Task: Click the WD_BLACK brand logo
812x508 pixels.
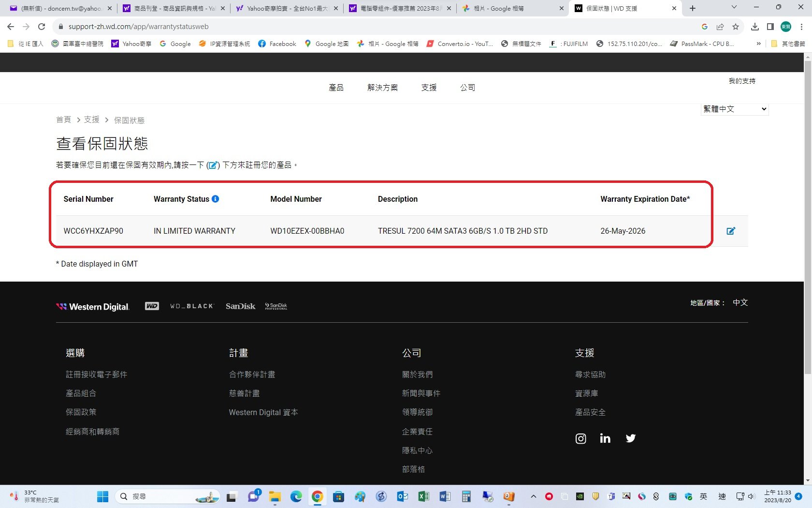Action: (x=192, y=306)
